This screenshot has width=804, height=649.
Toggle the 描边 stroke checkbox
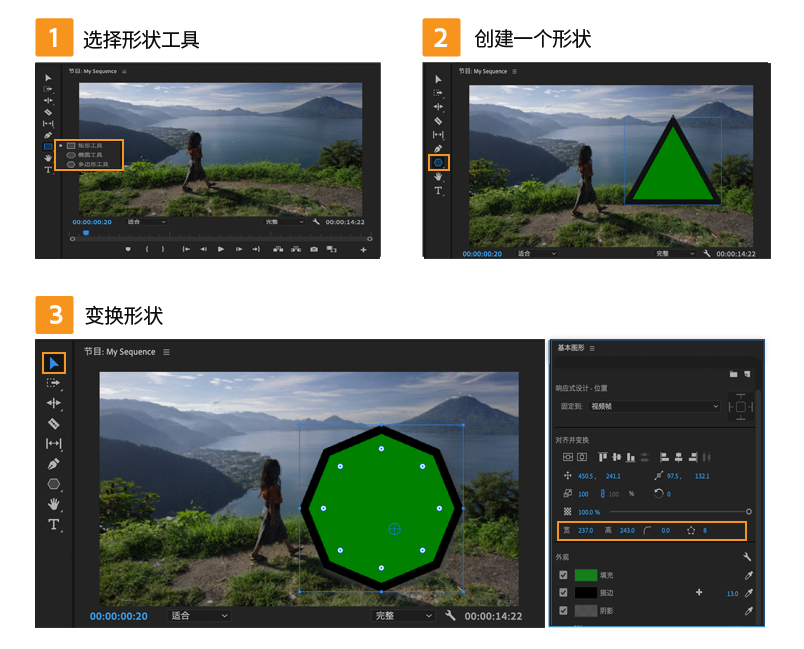pyautogui.click(x=563, y=593)
